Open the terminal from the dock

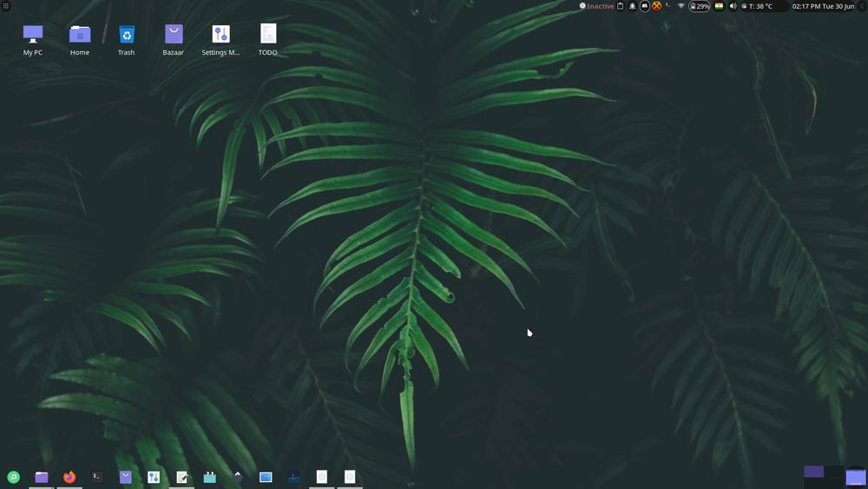97,477
